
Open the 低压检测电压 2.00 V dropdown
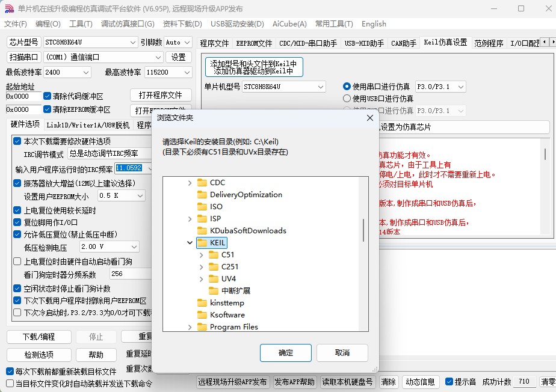110,247
